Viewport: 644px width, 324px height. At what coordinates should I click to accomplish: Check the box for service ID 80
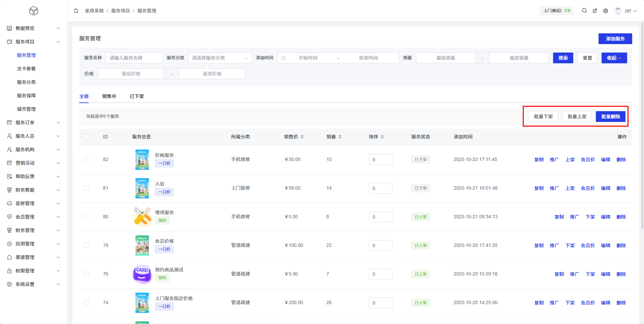pos(86,217)
